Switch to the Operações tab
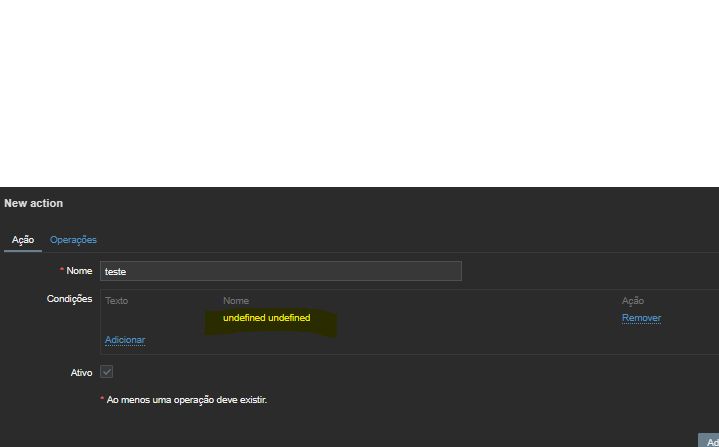The height and width of the screenshot is (447, 719). tap(73, 240)
